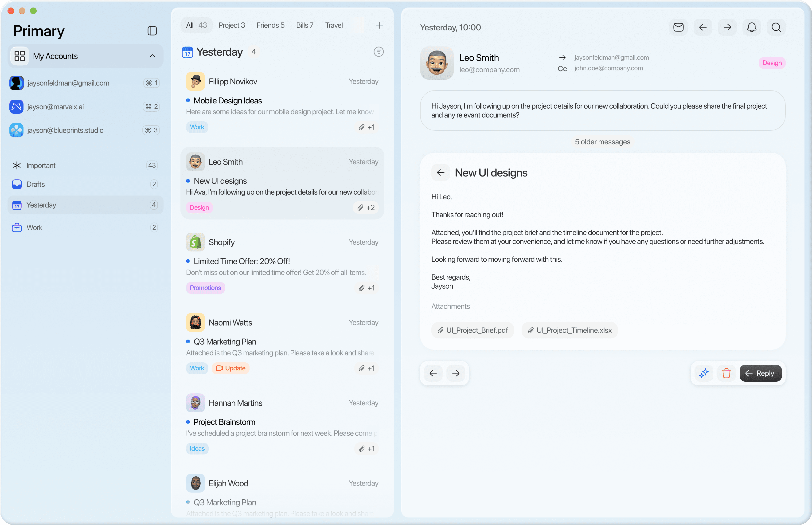Open the filter icon beside Yesterday heading
Image resolution: width=812 pixels, height=525 pixels.
pos(378,52)
